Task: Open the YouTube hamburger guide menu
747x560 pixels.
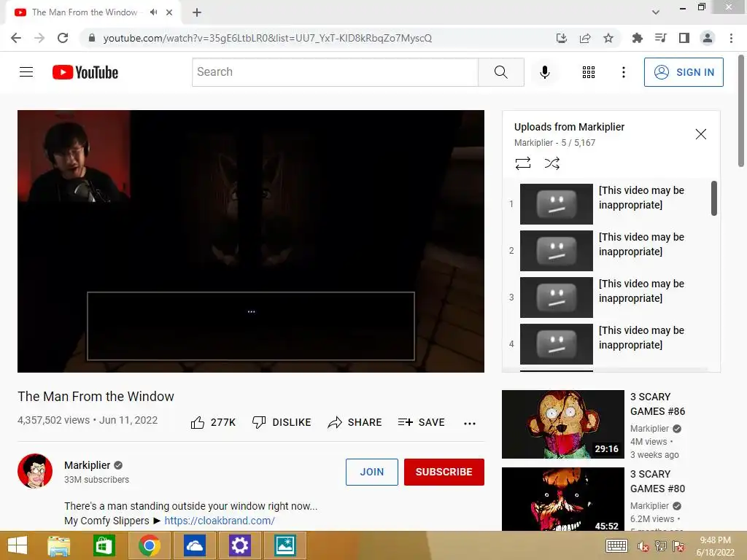Action: click(26, 72)
